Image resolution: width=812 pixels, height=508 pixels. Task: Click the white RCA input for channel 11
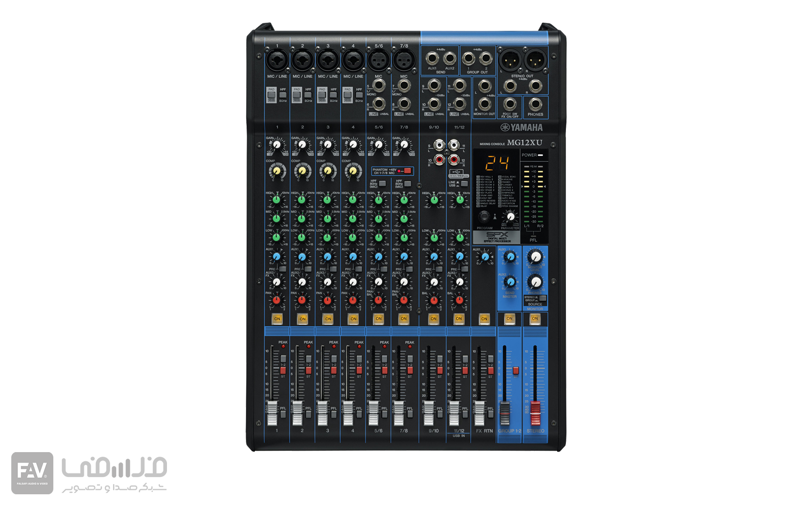pos(454,146)
